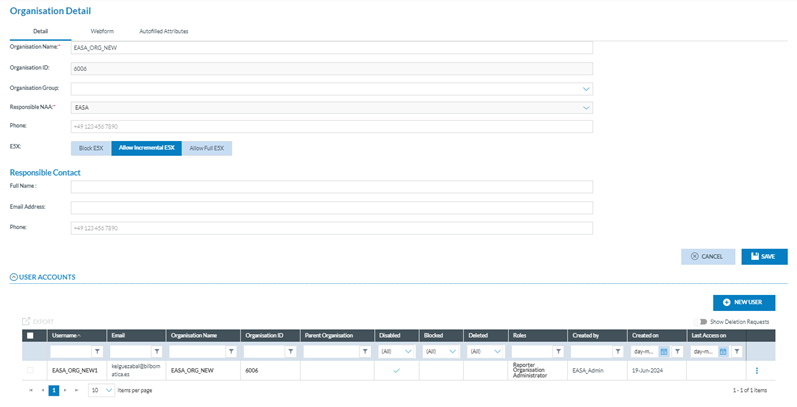
Task: Toggle Show Deletion Requests switch
Action: point(703,322)
